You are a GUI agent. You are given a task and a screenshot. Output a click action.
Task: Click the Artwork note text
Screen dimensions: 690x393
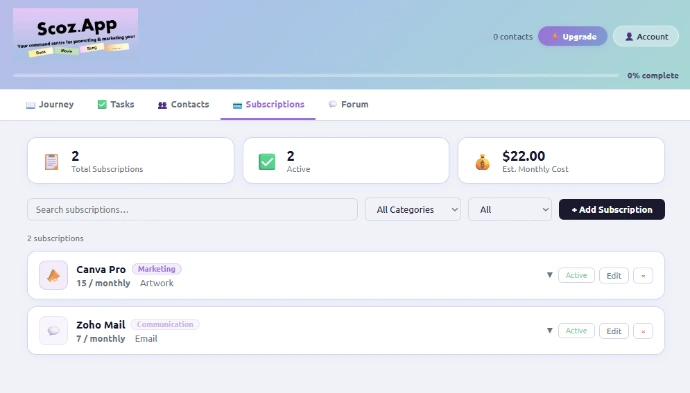coord(157,283)
